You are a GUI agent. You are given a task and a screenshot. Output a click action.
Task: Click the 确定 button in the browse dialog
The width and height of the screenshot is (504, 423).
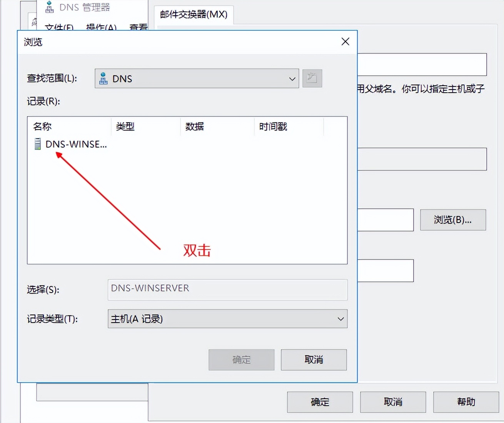pyautogui.click(x=241, y=360)
